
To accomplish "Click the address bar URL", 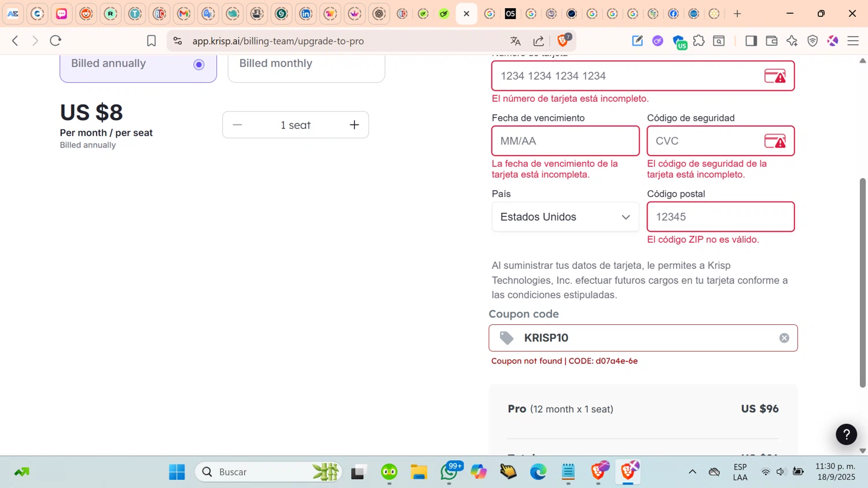I will [278, 41].
